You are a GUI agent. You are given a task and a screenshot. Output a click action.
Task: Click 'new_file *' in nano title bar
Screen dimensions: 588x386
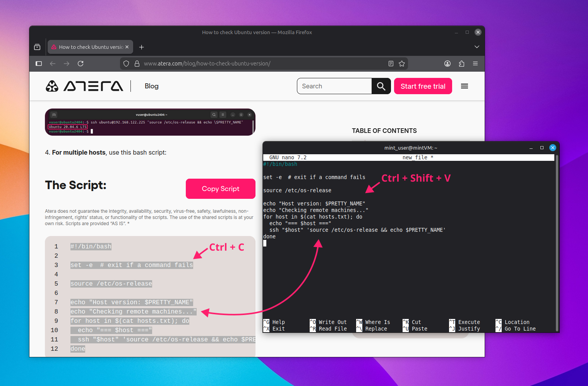point(418,157)
